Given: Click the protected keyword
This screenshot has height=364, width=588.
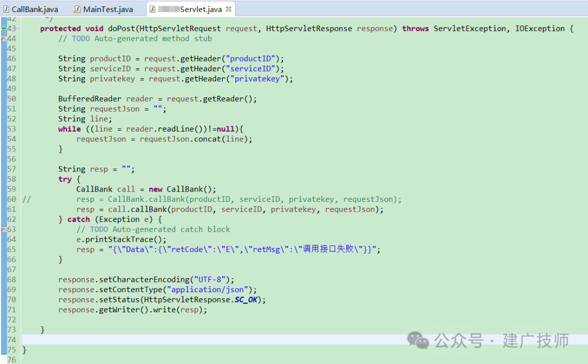Looking at the screenshot, I should (60, 28).
